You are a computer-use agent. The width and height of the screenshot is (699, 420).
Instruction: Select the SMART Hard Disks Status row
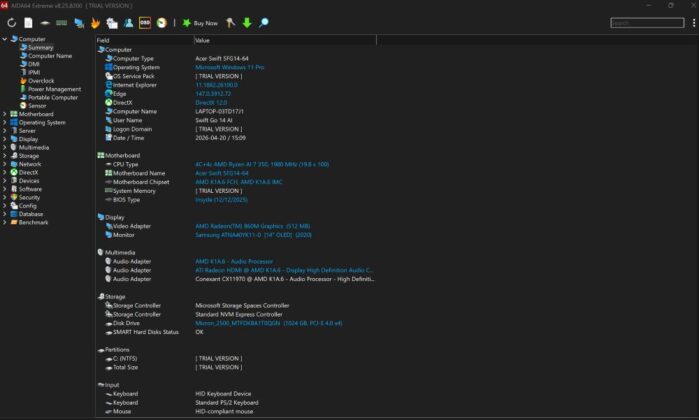click(x=236, y=332)
